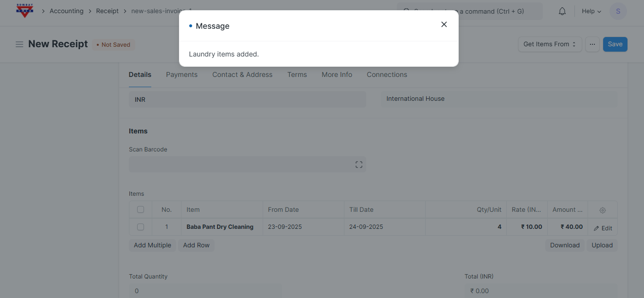Switch to the Payments tab
The height and width of the screenshot is (298, 644).
click(181, 74)
